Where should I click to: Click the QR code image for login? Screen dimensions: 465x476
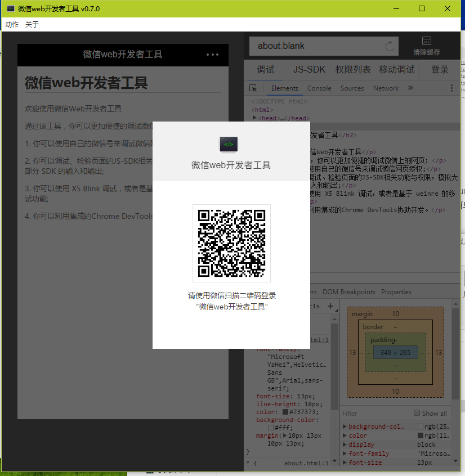(231, 243)
